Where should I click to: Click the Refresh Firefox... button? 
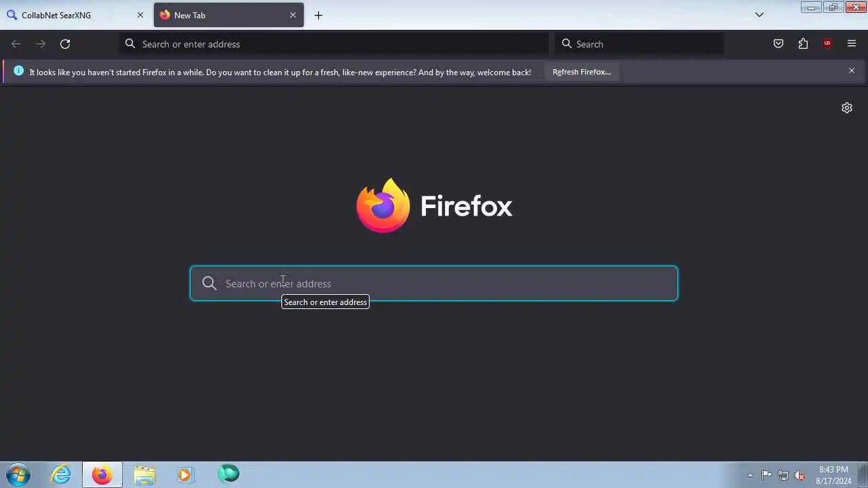click(x=582, y=72)
